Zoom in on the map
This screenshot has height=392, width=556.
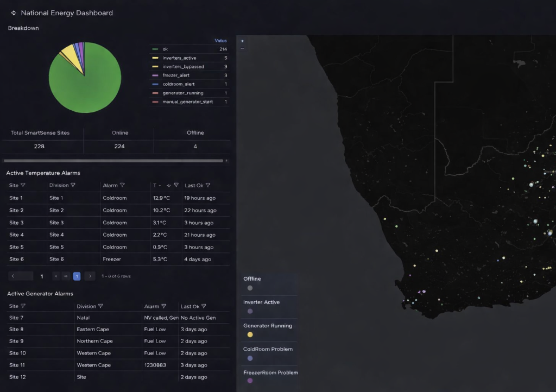[x=242, y=41]
